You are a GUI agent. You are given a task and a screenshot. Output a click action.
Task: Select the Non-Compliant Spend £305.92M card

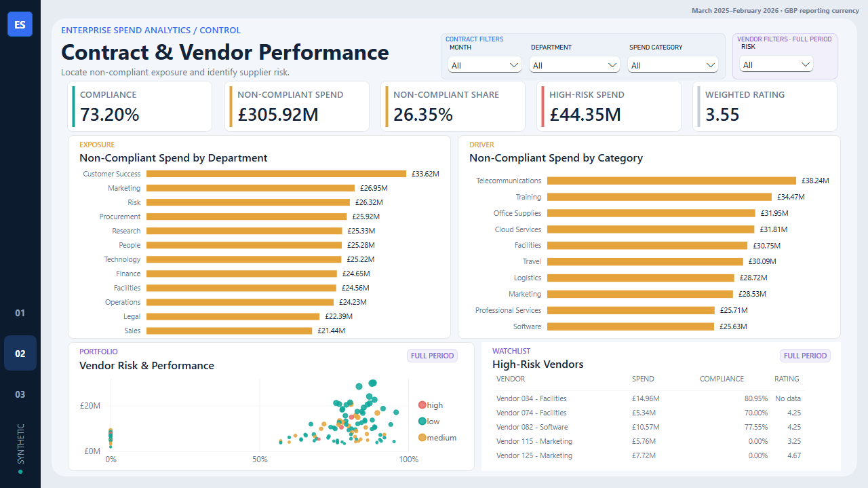coord(297,106)
